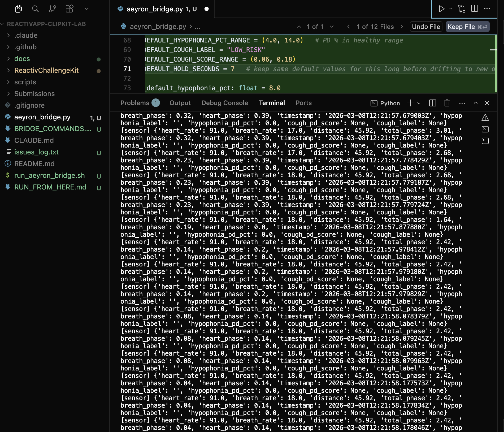Open the Explorer view icon

[x=18, y=9]
